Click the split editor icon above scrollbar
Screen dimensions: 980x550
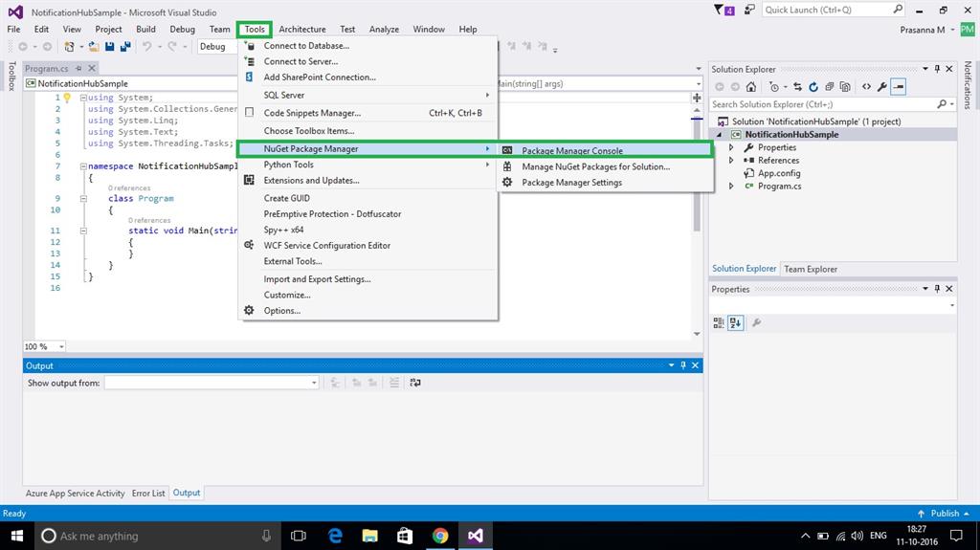click(697, 98)
